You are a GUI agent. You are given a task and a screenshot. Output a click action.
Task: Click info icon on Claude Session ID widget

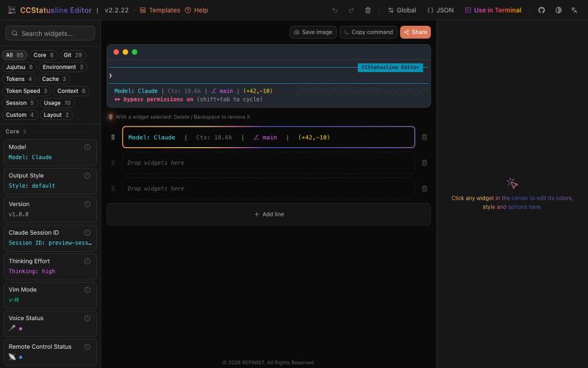[x=87, y=233]
